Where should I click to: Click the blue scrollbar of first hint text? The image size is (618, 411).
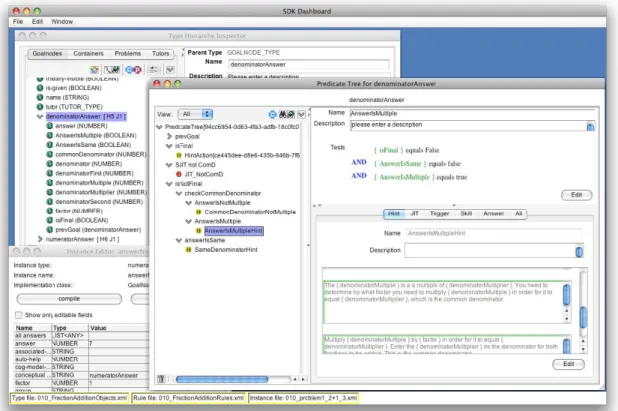pyautogui.click(x=566, y=295)
